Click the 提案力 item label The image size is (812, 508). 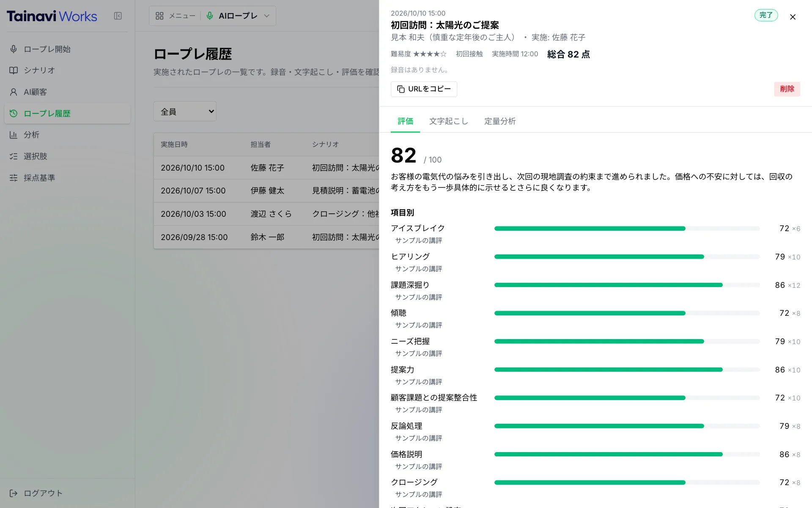402,370
